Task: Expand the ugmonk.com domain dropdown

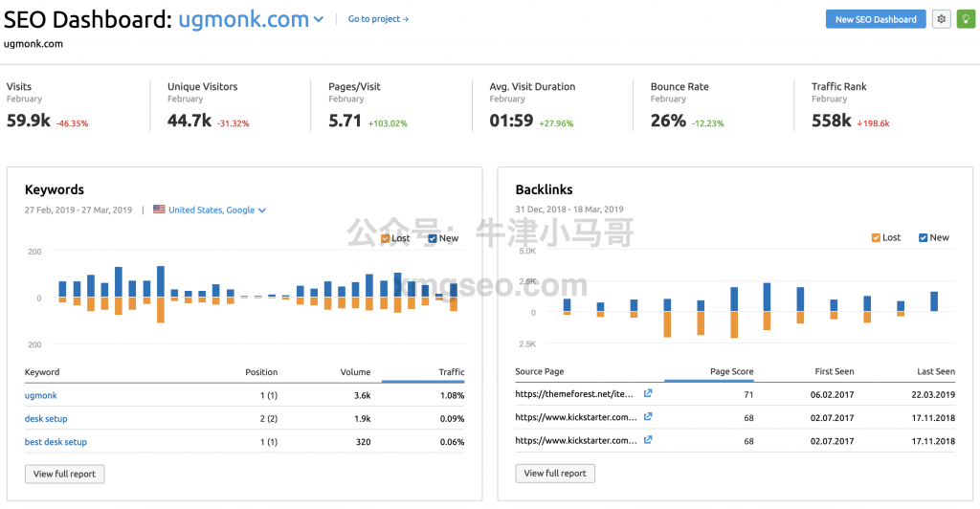Action: (x=251, y=19)
